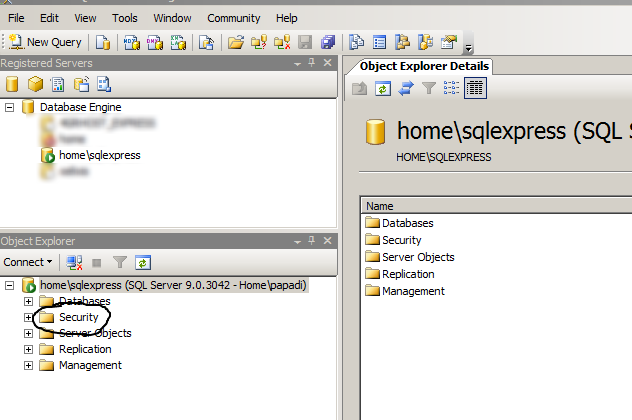Click the Stop icon in Object Explorer

(x=96, y=263)
